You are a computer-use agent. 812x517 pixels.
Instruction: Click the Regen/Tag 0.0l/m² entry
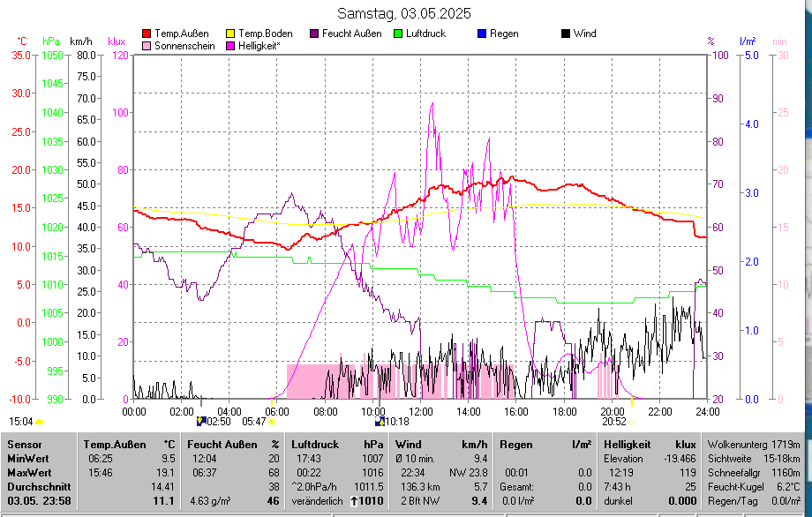[x=754, y=501]
